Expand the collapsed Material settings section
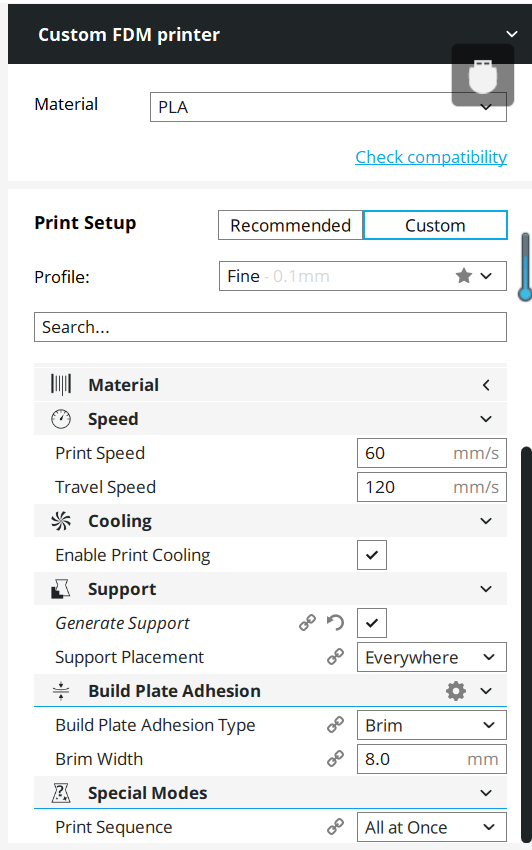This screenshot has width=532, height=850. [x=270, y=385]
